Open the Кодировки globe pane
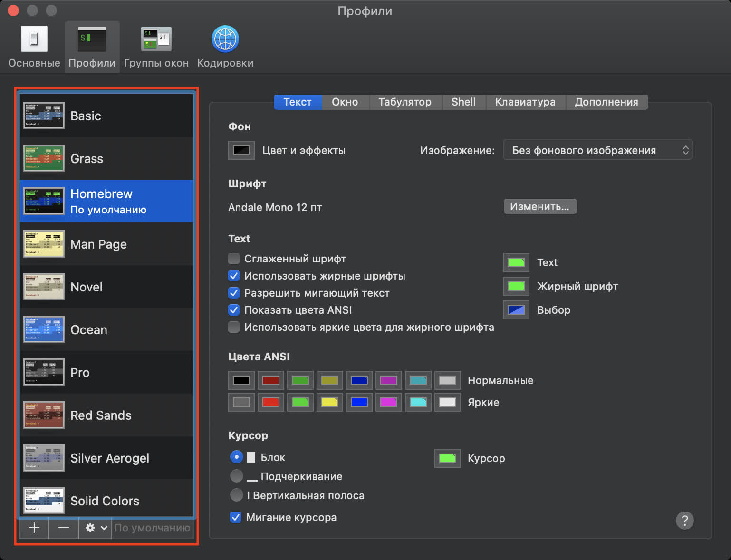The width and height of the screenshot is (731, 560). (x=225, y=47)
